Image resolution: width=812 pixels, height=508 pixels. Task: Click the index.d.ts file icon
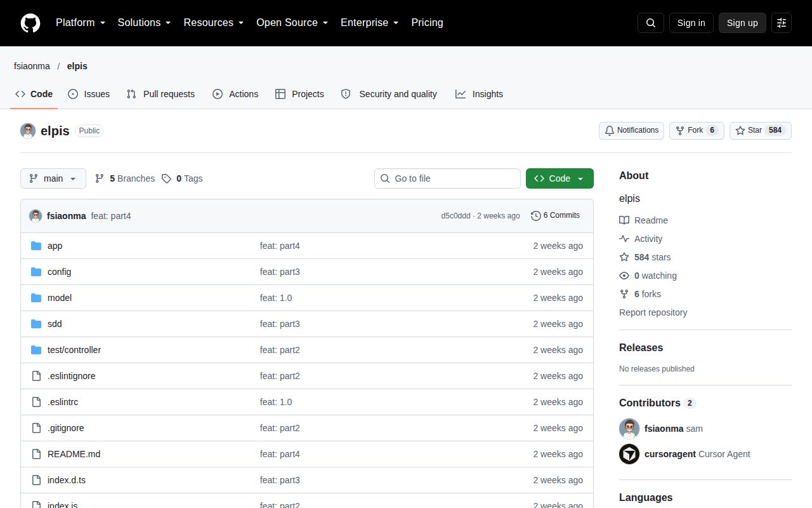[x=36, y=480]
